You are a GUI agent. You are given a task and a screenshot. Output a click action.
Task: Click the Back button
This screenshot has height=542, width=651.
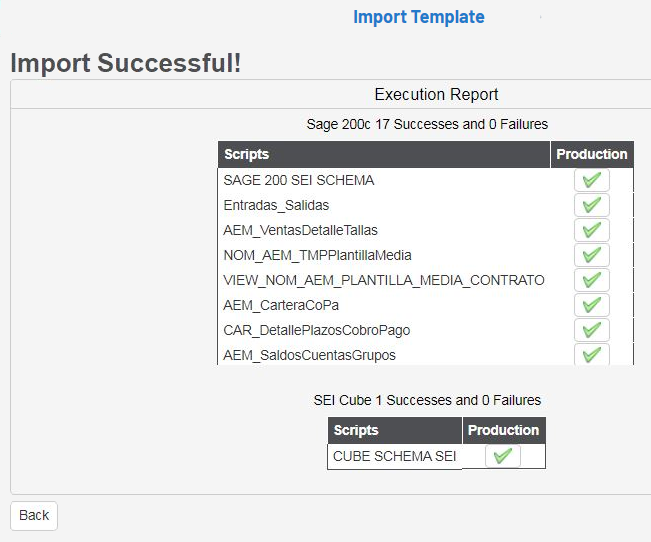(34, 515)
